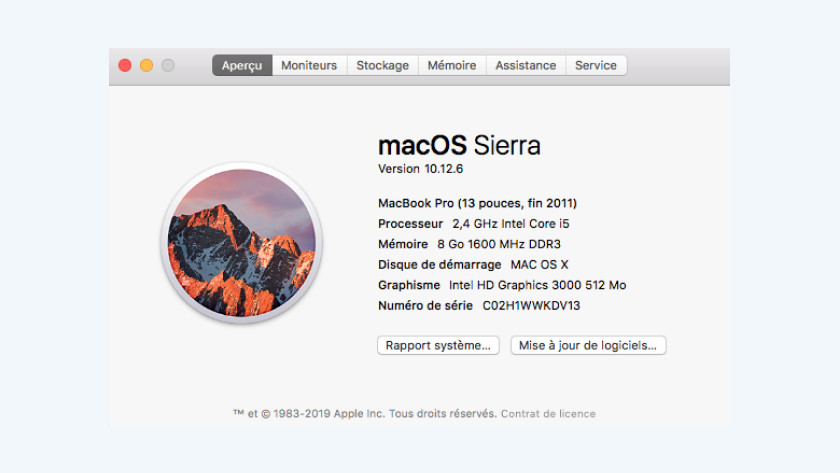Select the 8 Go 1600 MHz DDR3 value
Screen dimensions: 840x473
(x=499, y=244)
